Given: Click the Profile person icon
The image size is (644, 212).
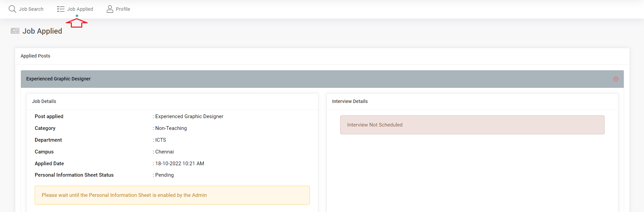Looking at the screenshot, I should click(110, 9).
